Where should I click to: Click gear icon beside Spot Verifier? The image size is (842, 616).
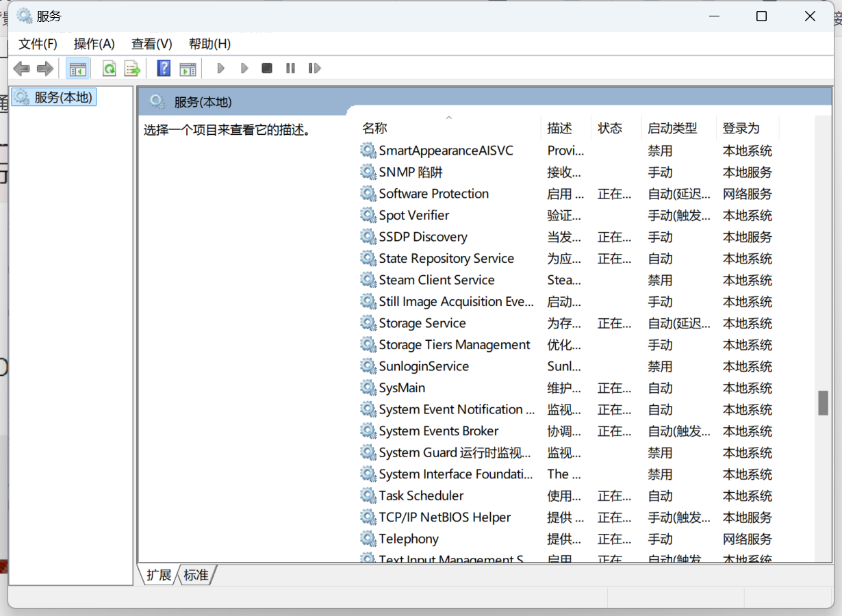368,215
